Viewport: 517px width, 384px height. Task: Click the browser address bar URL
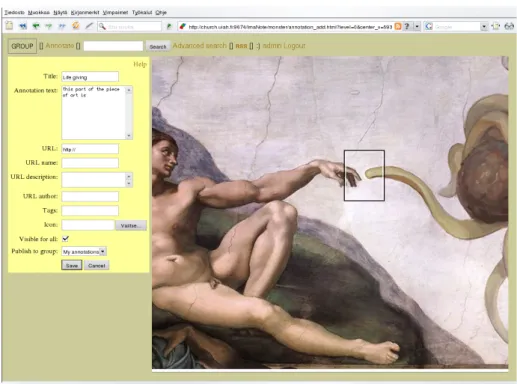point(290,27)
